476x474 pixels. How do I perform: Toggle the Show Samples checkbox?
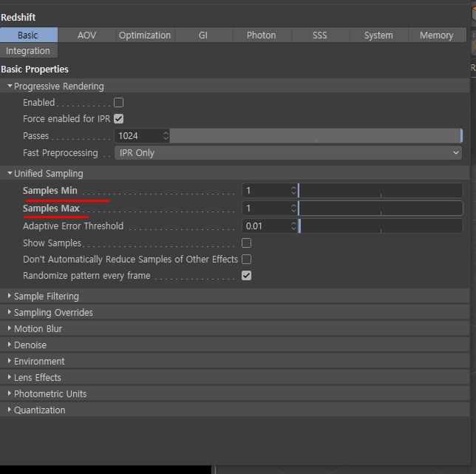247,243
